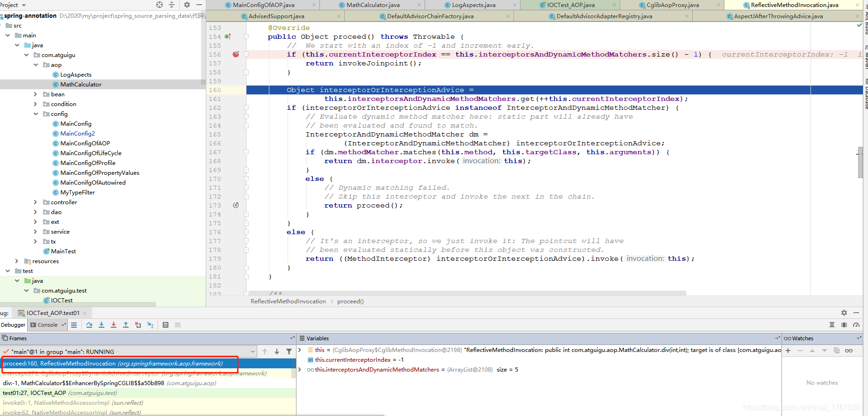Switch to DefaultAdvisorChainFactory.java tab
This screenshot has height=416, width=868.
pyautogui.click(x=430, y=16)
